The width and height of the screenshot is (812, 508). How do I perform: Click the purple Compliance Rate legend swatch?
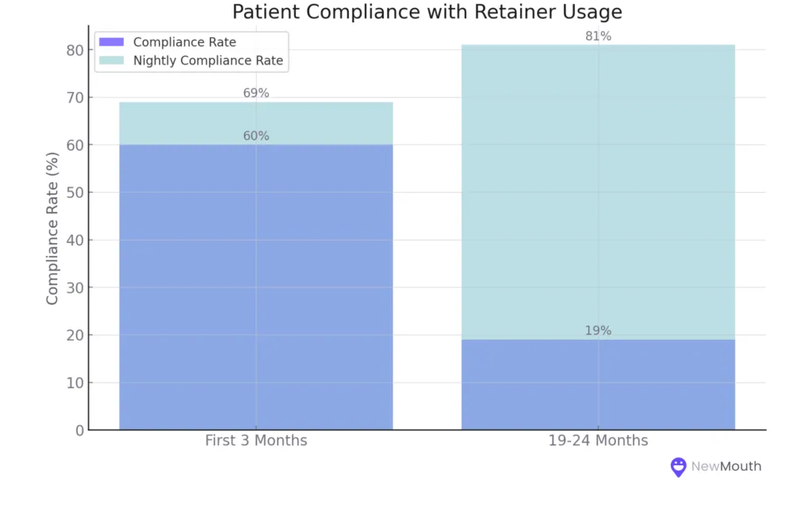[x=113, y=42]
